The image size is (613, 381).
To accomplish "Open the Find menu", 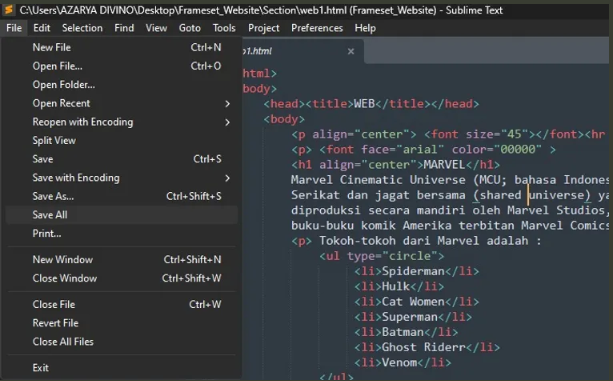I will point(124,28).
